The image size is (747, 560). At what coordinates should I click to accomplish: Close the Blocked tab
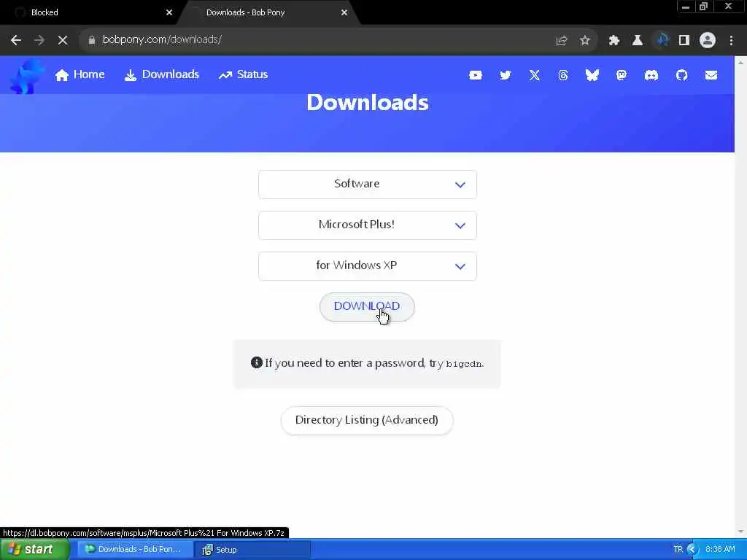coord(169,12)
